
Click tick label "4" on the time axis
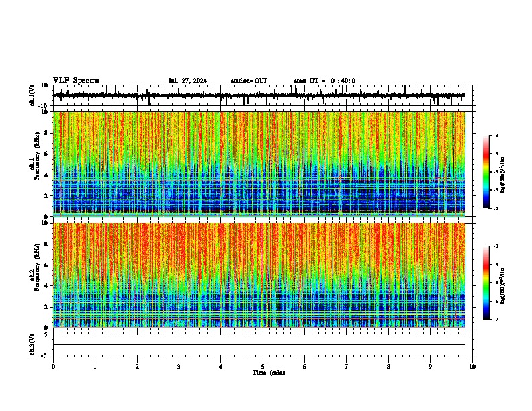[x=221, y=367]
